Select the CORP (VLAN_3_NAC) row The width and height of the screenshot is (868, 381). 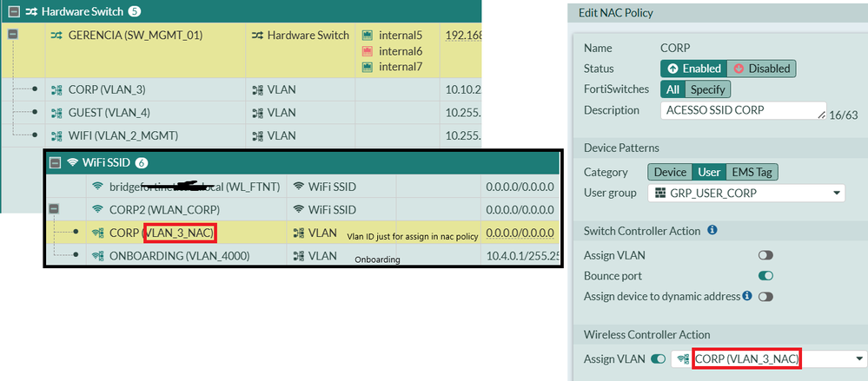point(302,233)
